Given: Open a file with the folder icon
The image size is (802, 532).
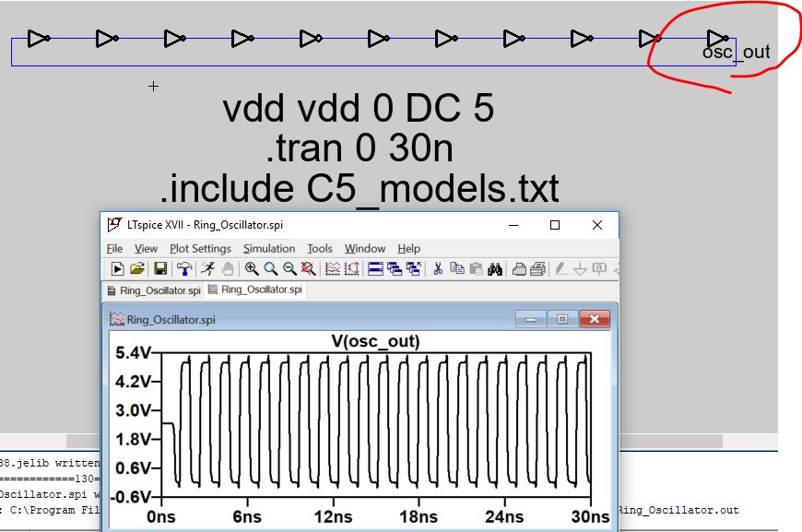Looking at the screenshot, I should (137, 269).
